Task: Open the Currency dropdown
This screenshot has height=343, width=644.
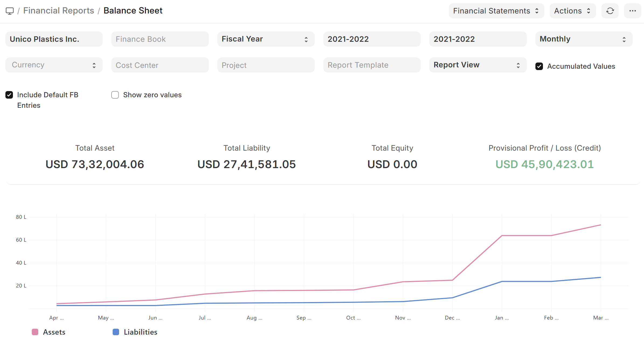Action: coord(54,65)
